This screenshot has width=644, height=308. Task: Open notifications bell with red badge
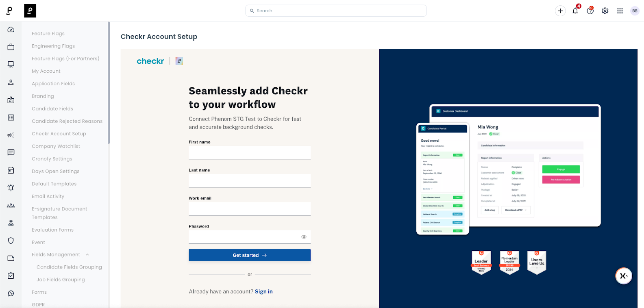575,11
